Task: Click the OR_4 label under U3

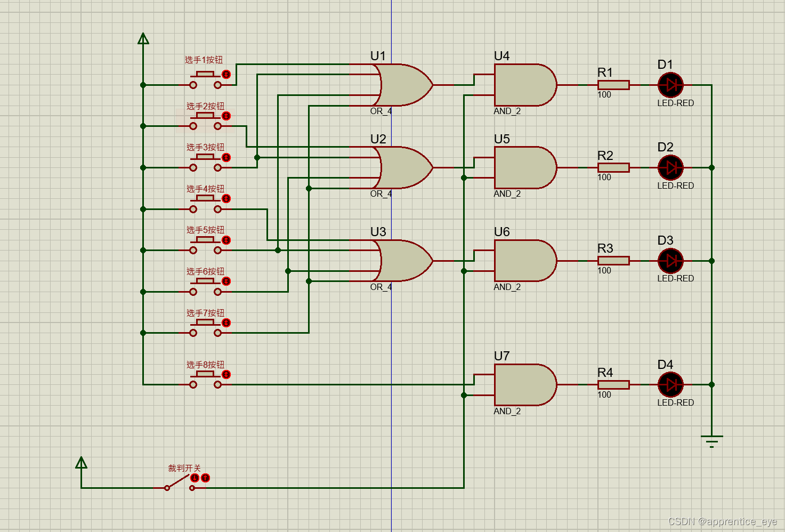Action: tap(381, 287)
